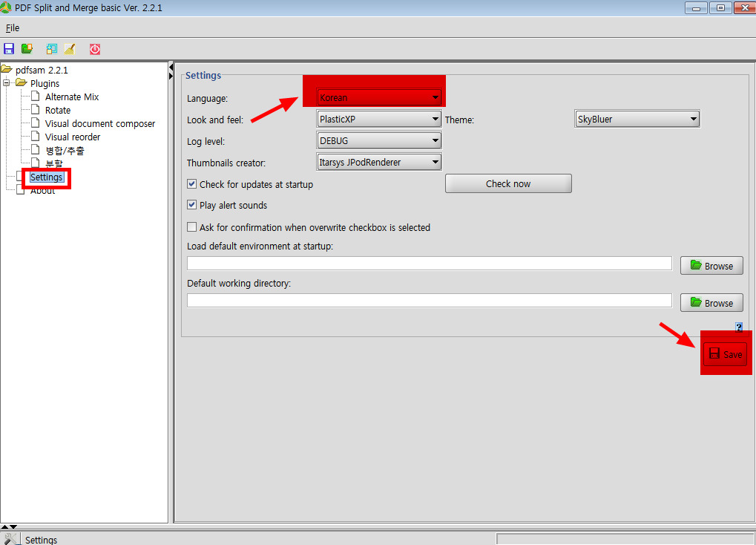
Task: Click the Save button
Action: [725, 354]
